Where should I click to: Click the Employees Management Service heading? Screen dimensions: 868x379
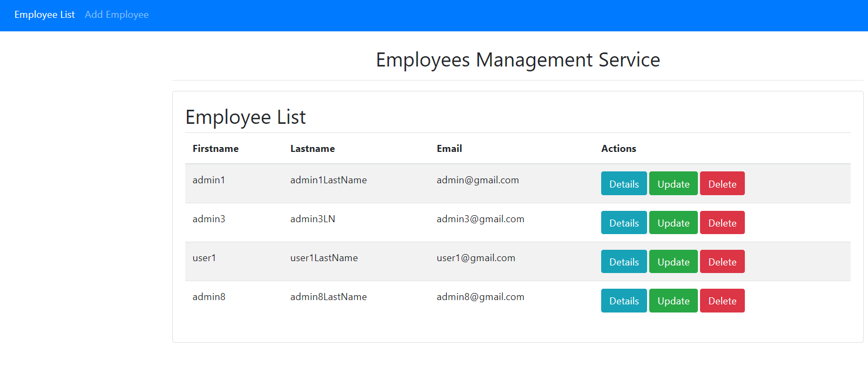[x=517, y=60]
